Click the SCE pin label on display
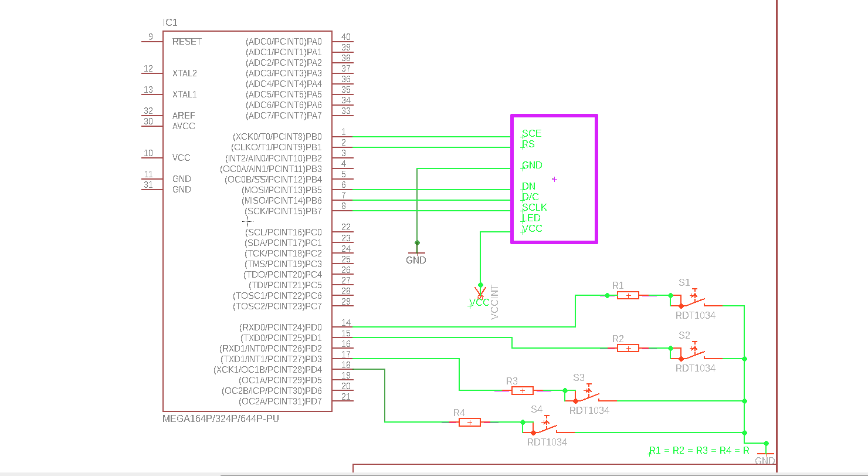 (532, 134)
